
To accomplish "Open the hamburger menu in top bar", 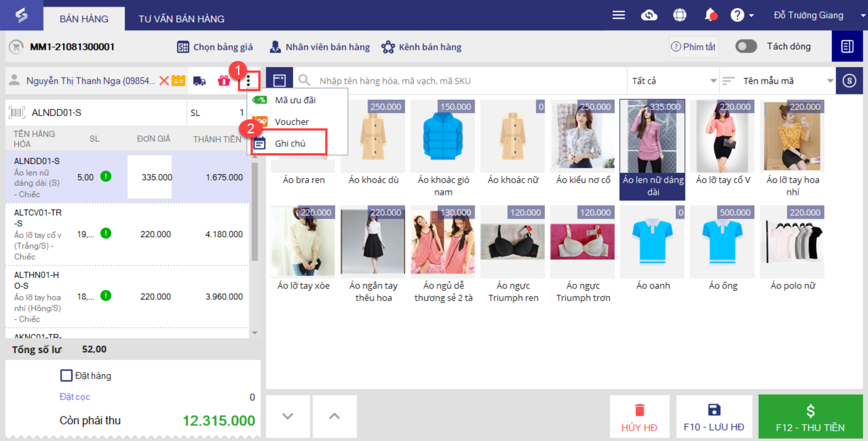I will coord(618,15).
